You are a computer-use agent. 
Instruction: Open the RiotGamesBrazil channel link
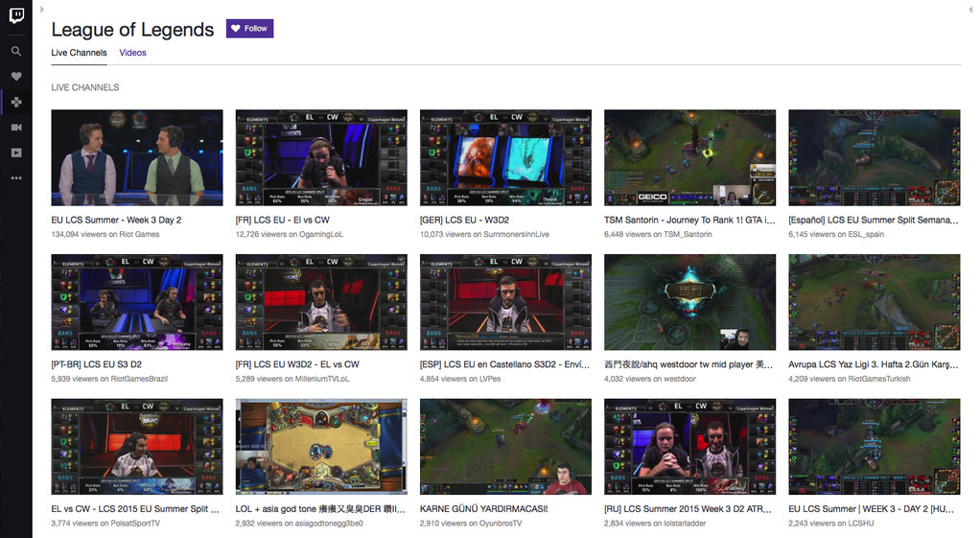click(x=139, y=379)
